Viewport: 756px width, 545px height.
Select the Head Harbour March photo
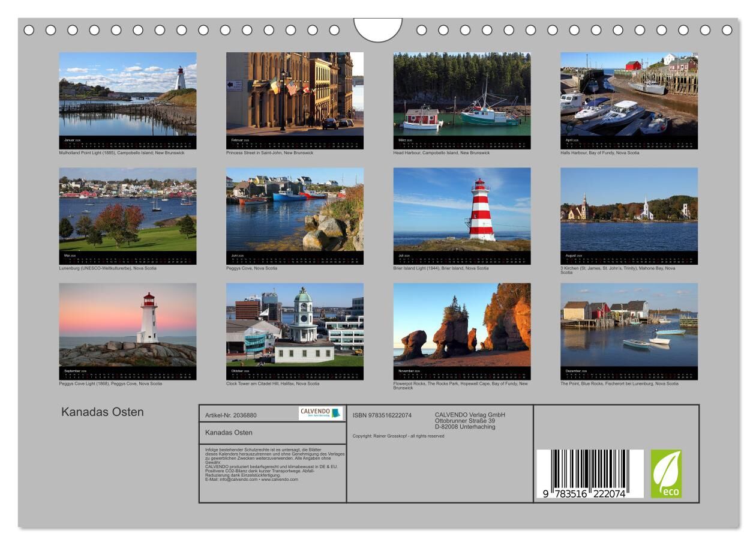pyautogui.click(x=461, y=94)
